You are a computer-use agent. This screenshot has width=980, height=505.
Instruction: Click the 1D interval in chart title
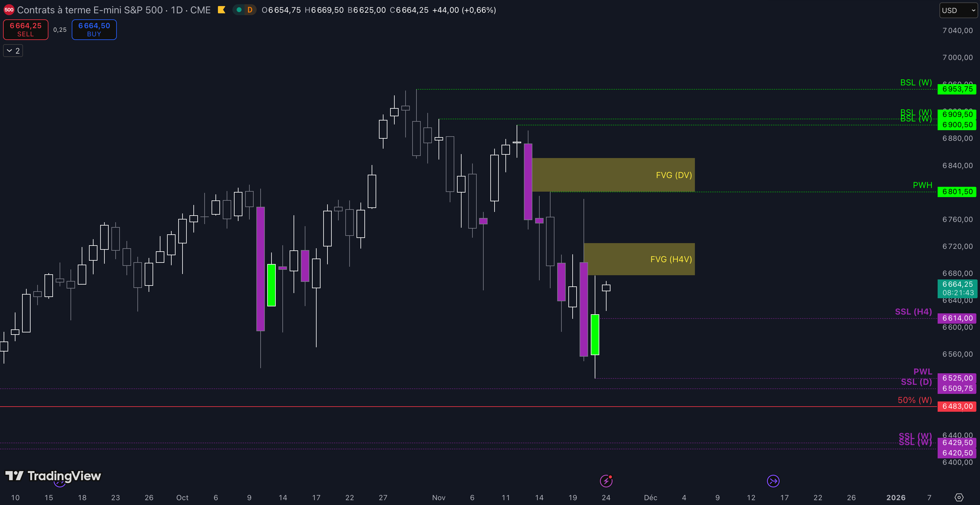(176, 10)
